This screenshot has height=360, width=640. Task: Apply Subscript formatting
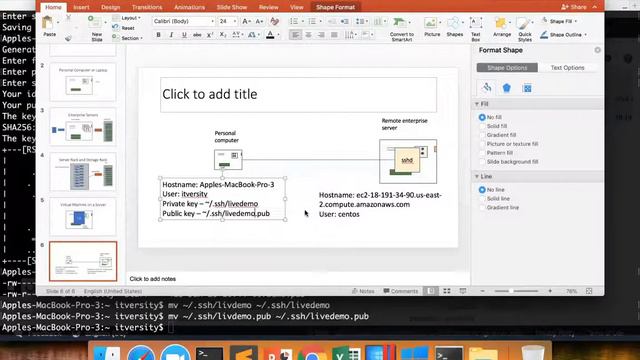223,35
